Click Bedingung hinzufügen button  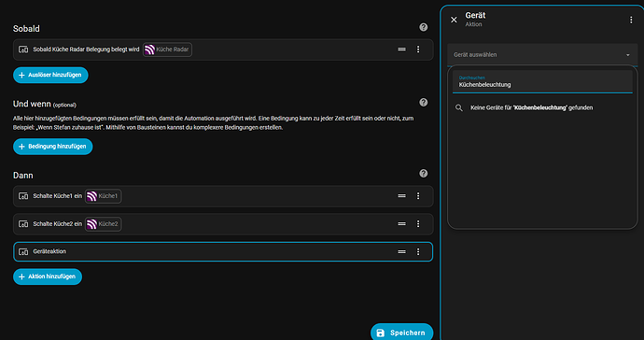pyautogui.click(x=53, y=147)
